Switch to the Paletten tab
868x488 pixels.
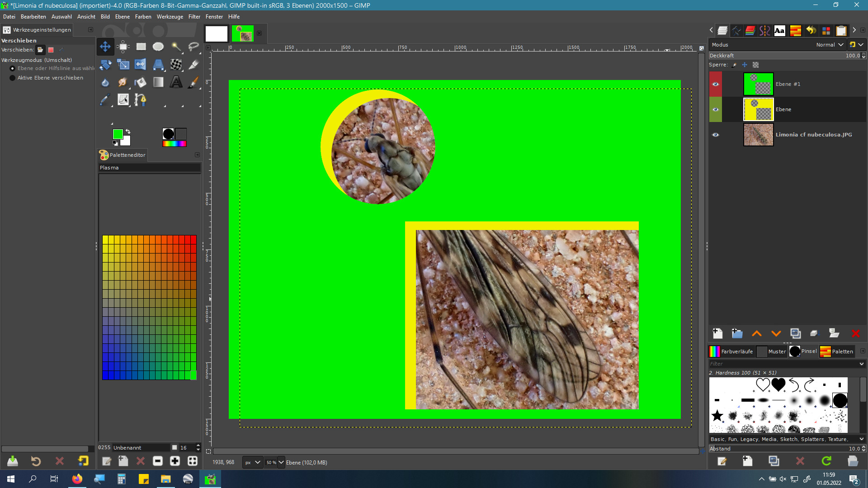point(837,351)
